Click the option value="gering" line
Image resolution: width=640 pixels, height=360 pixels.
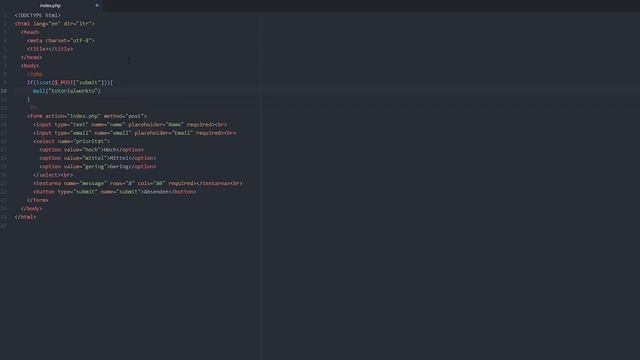[98, 167]
